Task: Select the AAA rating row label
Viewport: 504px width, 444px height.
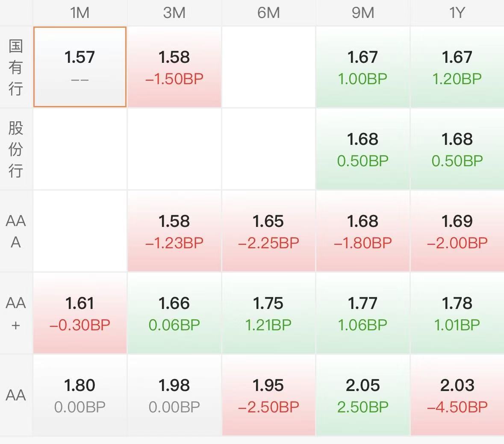Action: coord(16,231)
